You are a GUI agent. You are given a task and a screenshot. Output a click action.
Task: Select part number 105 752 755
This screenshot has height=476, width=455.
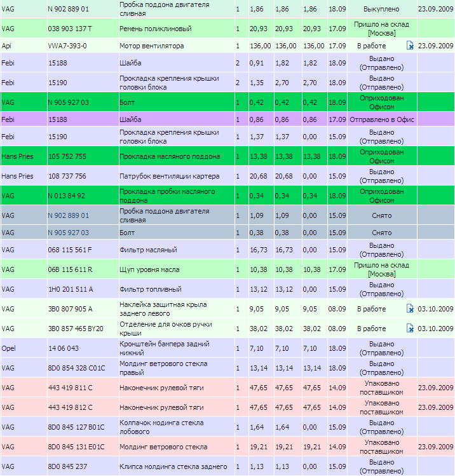click(x=67, y=156)
